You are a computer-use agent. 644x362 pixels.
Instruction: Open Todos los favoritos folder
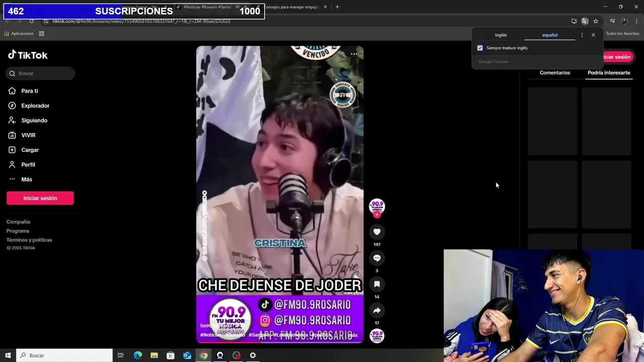point(622,34)
